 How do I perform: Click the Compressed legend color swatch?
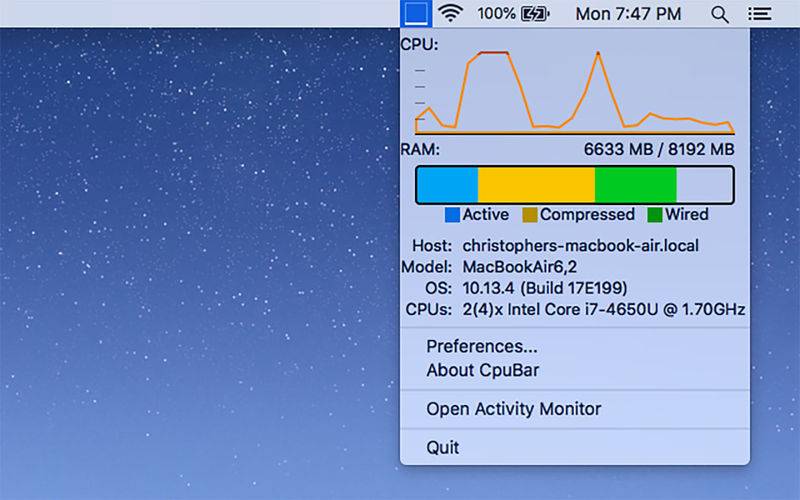click(530, 215)
